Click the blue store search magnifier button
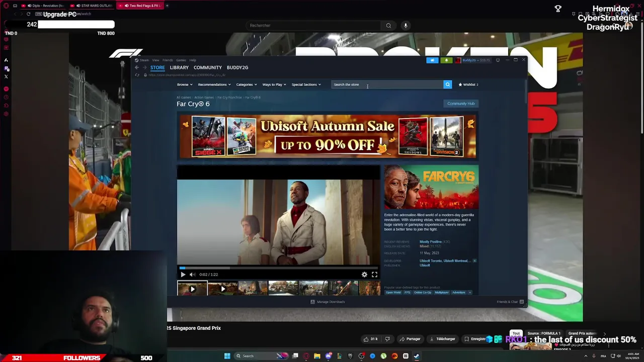The width and height of the screenshot is (644, 362). (x=447, y=84)
